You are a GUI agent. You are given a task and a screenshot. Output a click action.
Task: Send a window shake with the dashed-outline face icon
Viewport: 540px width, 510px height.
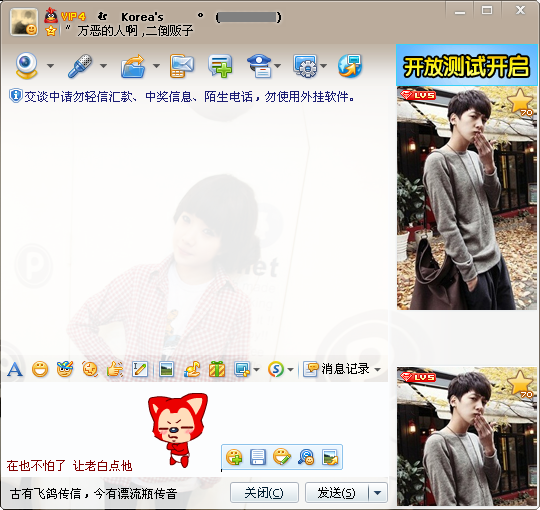click(90, 370)
